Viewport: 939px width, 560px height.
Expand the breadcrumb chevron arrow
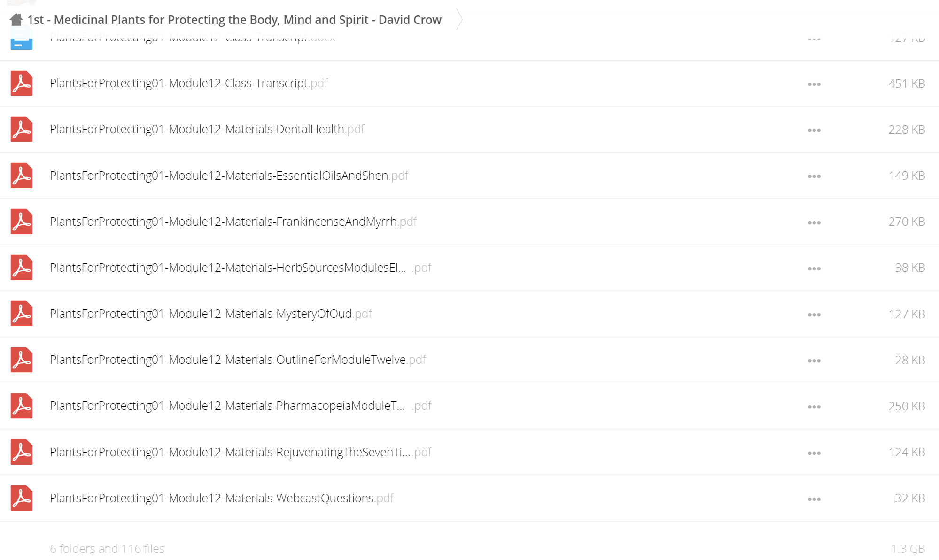(x=460, y=20)
